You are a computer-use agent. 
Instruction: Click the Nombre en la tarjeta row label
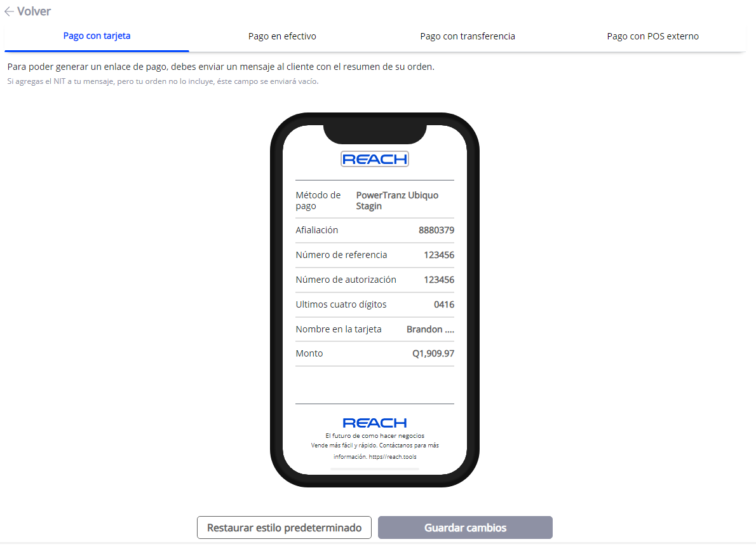coord(339,329)
